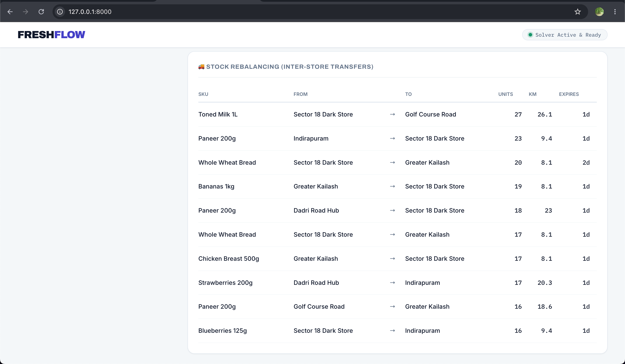Click arrow icon in Chicken Breast 500g row
This screenshot has width=625, height=364.
(x=392, y=259)
